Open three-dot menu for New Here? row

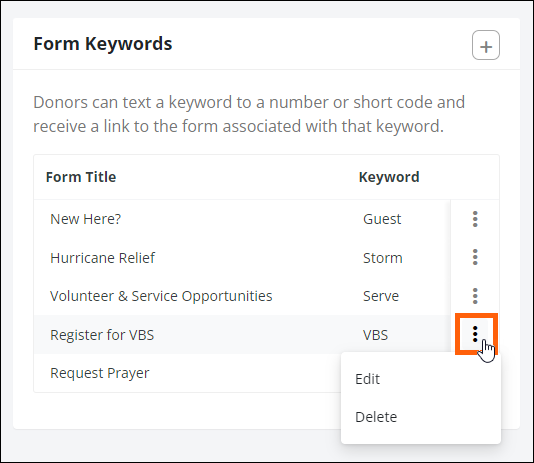(475, 219)
